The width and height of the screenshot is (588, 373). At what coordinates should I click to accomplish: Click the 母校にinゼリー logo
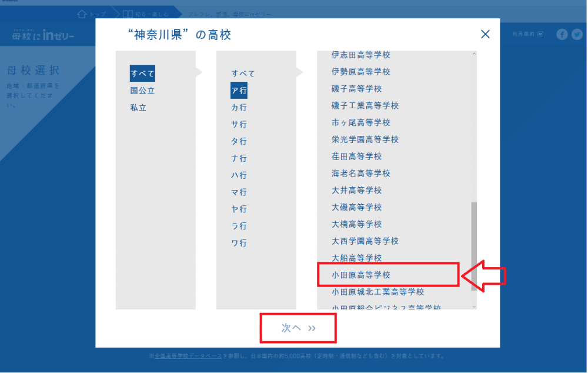point(43,35)
